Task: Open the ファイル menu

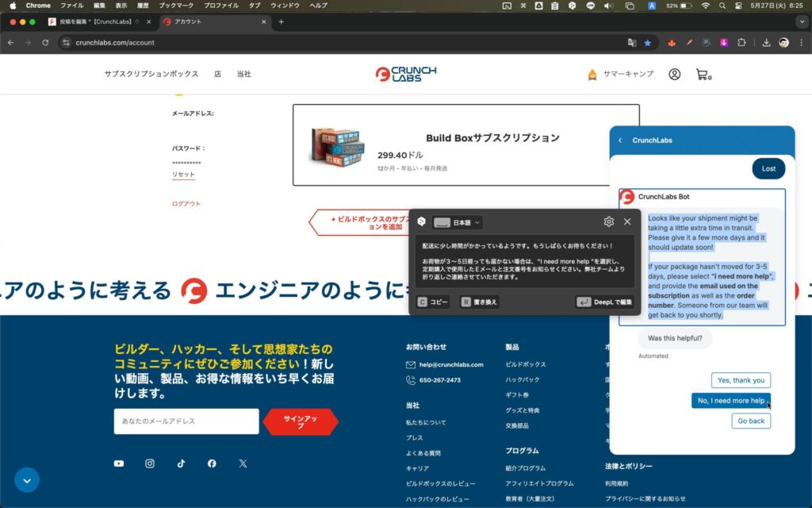Action: tap(72, 6)
